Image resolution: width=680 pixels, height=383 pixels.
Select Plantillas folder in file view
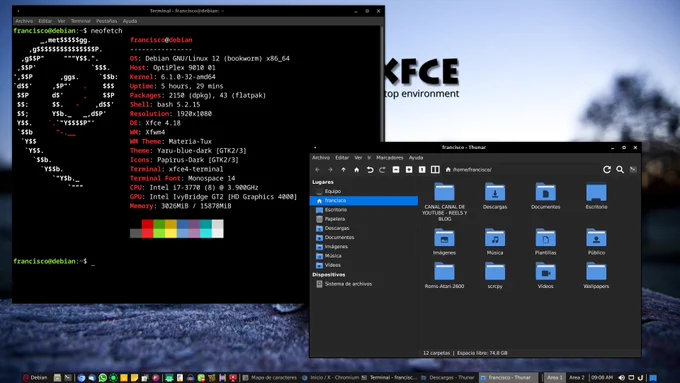[x=546, y=238]
